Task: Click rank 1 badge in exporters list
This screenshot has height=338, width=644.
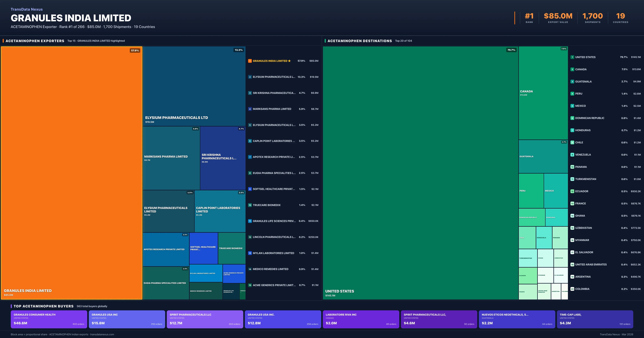Action: click(250, 61)
